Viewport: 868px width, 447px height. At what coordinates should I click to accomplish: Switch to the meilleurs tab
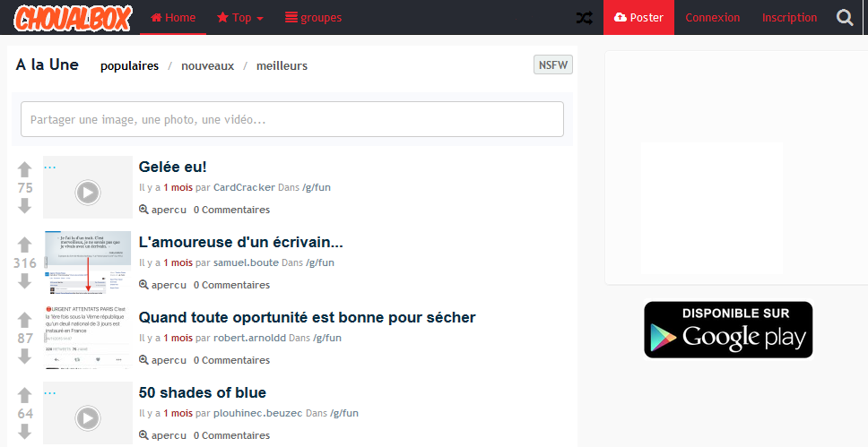[x=282, y=65]
